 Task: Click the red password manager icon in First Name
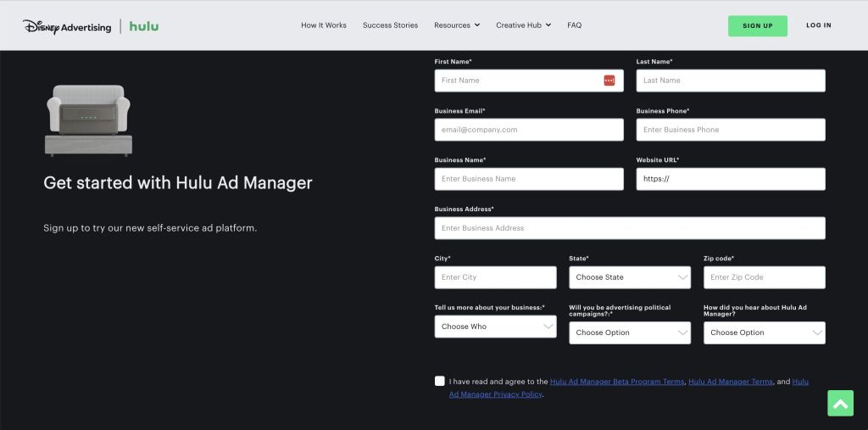pos(609,81)
